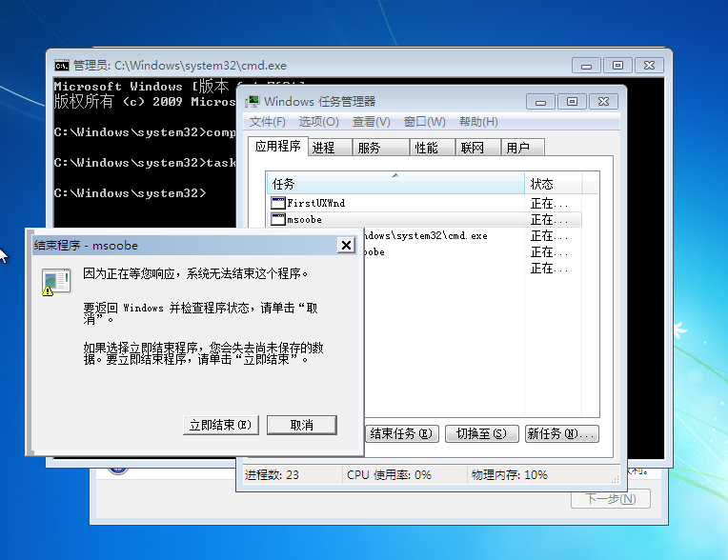Sort by the 状态 column header

pos(553,183)
